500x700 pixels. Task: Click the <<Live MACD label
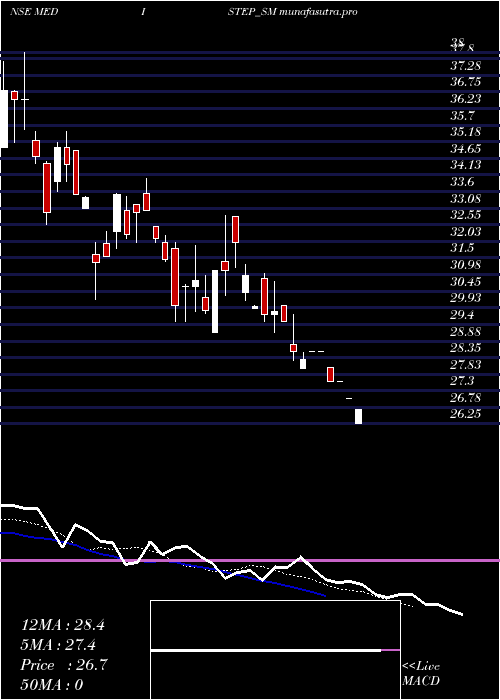point(421,674)
